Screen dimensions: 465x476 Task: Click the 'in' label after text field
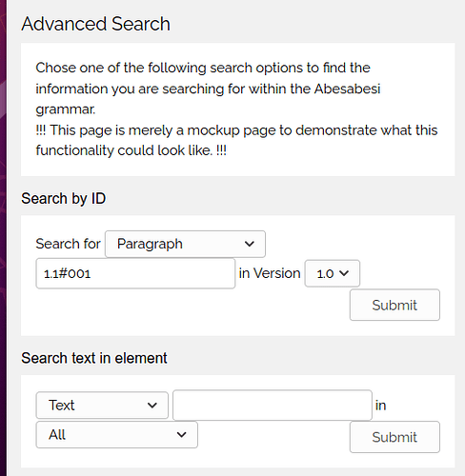click(x=380, y=406)
